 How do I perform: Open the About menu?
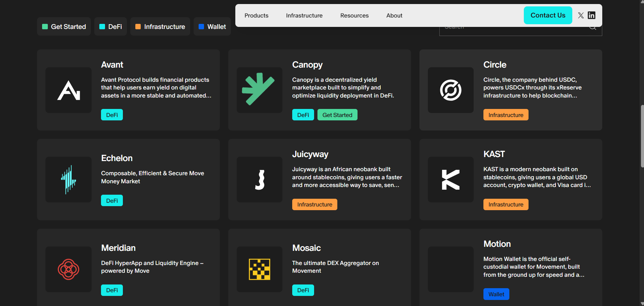point(394,15)
